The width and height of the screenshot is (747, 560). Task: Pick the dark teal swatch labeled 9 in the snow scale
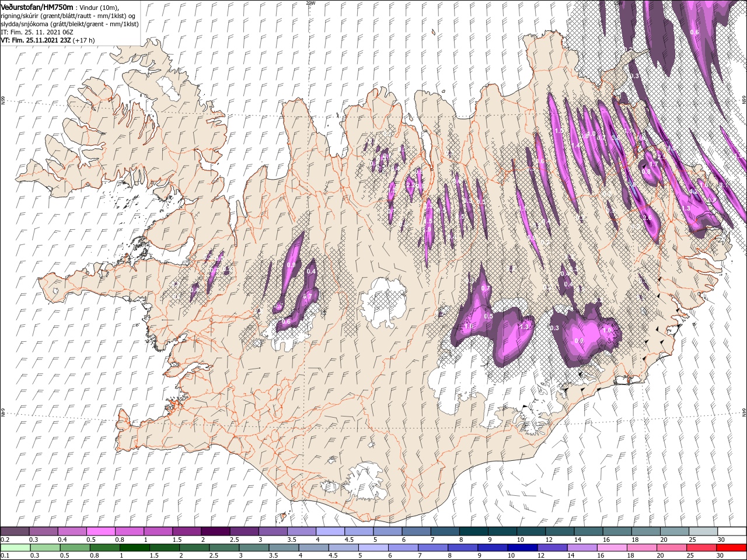[501, 531]
